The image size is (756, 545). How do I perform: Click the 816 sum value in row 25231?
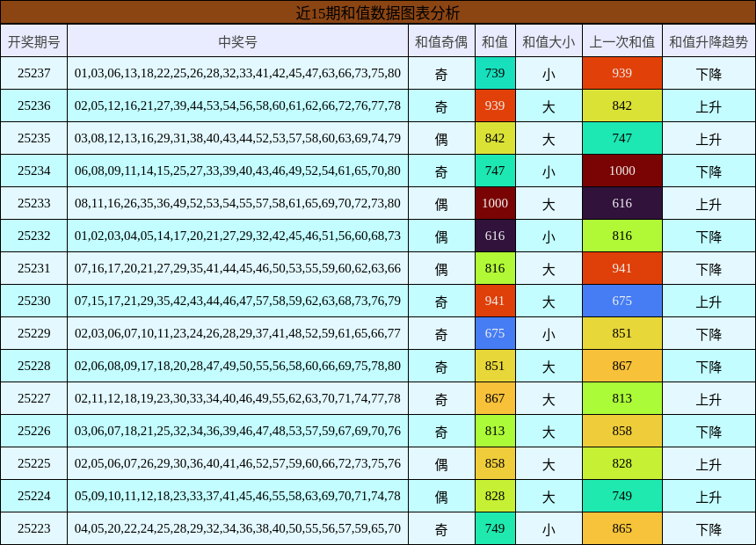(495, 268)
